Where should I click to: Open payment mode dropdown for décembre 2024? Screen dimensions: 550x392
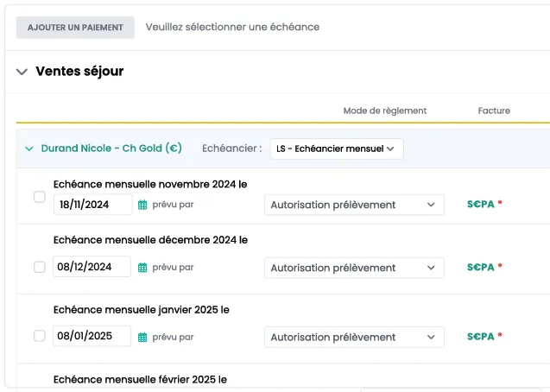coord(354,268)
